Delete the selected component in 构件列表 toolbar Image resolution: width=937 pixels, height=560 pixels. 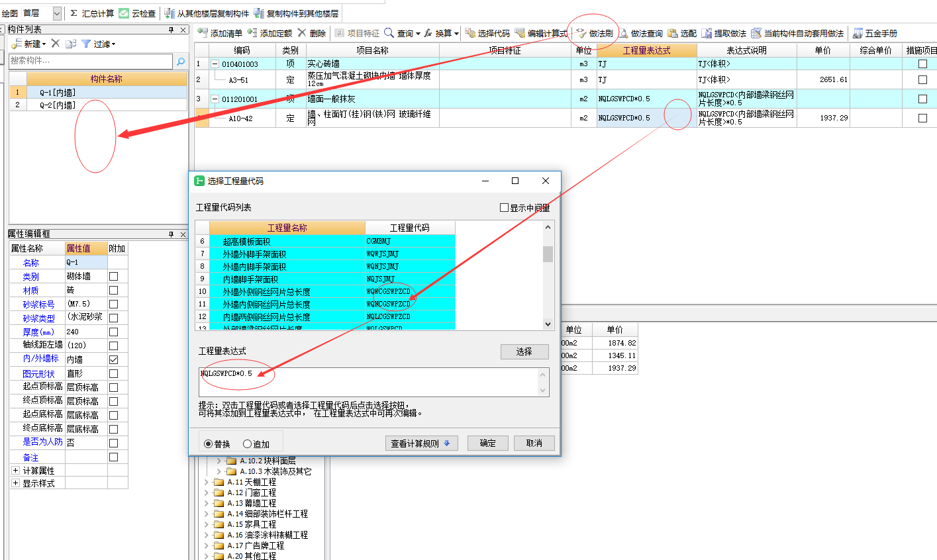pos(56,44)
